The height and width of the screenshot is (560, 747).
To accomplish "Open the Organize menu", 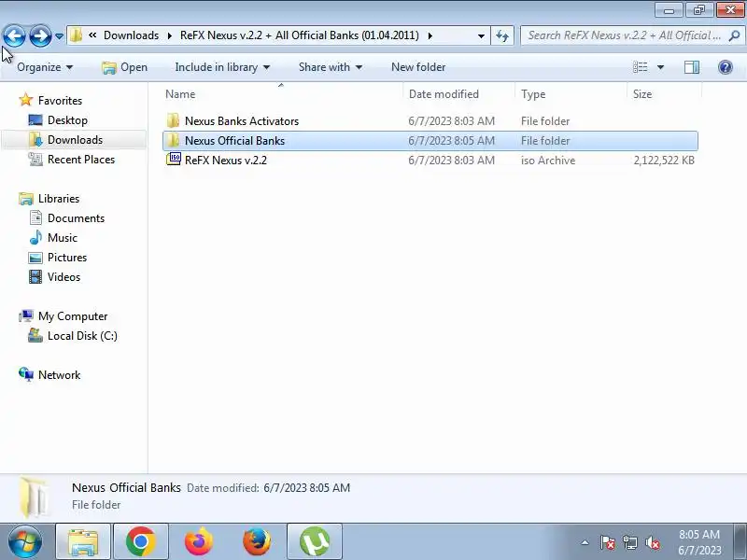I will 45,67.
